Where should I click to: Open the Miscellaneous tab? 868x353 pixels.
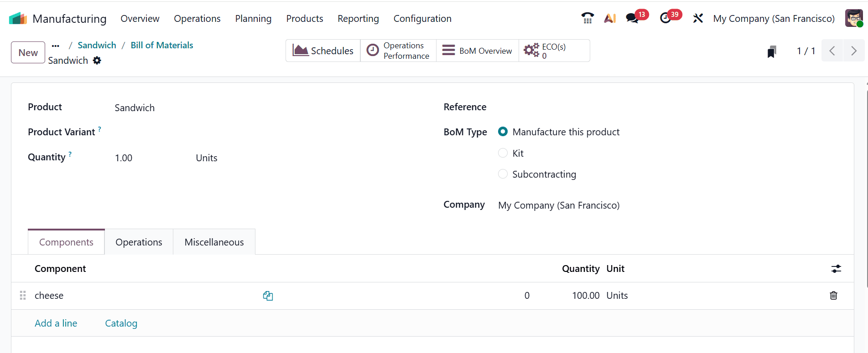click(214, 242)
